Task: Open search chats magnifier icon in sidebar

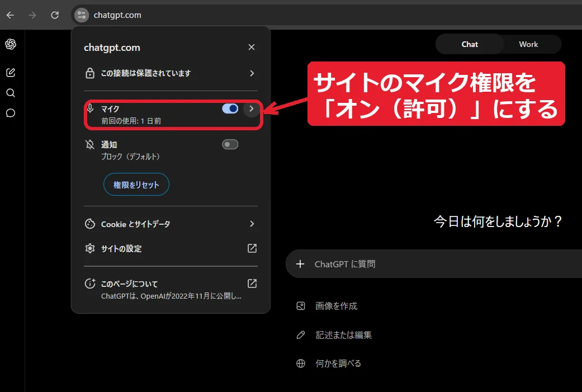Action: coord(11,93)
